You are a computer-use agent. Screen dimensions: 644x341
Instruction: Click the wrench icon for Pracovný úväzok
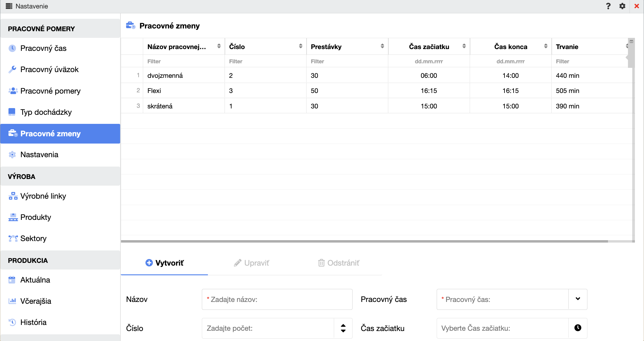(x=12, y=70)
